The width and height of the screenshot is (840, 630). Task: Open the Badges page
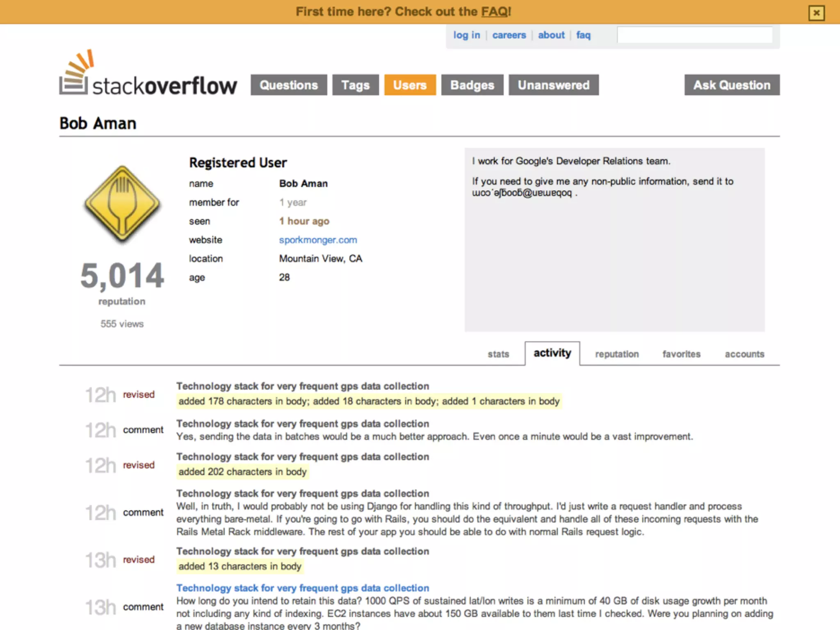point(472,85)
